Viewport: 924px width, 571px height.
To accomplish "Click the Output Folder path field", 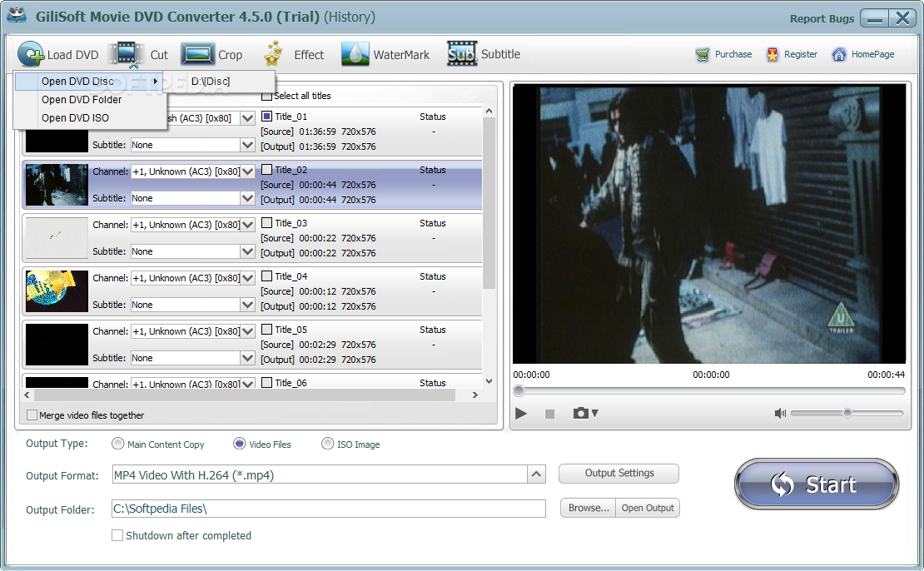I will tap(329, 509).
